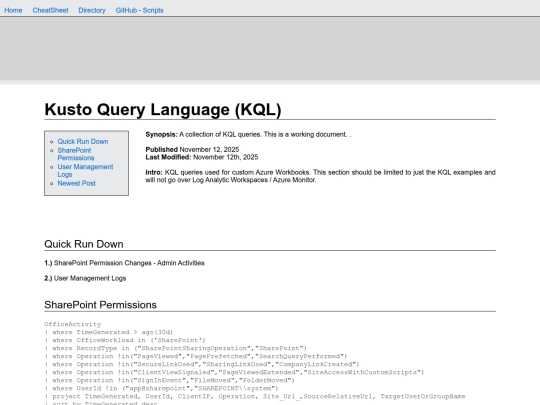
Task: Click the PageViewed PagePrefetched code line
Action: pyautogui.click(x=196, y=356)
